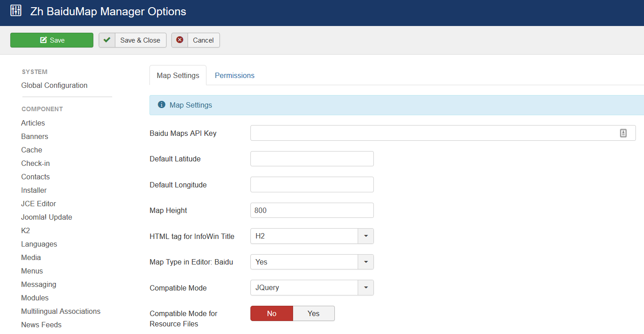Select the Map Settings tab
Image resolution: width=644 pixels, height=334 pixels.
[x=178, y=75]
